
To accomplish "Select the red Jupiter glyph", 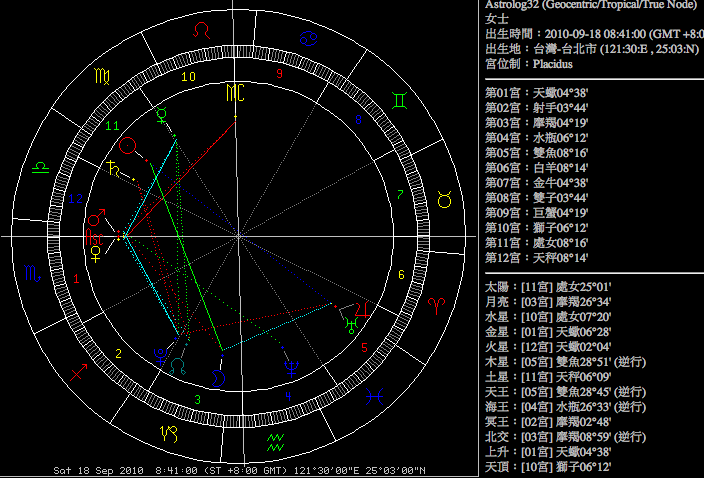I will pyautogui.click(x=361, y=311).
